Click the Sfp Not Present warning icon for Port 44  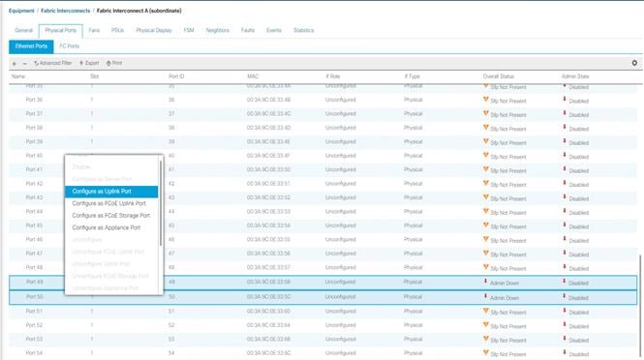click(486, 211)
